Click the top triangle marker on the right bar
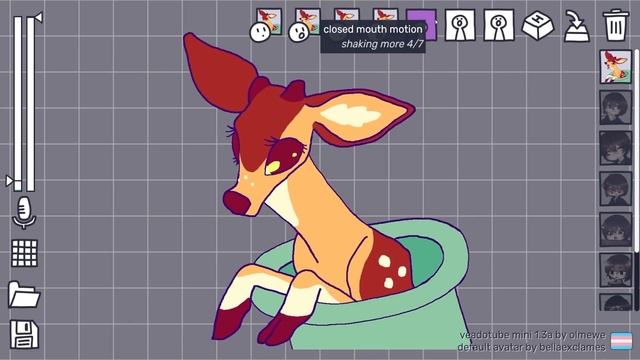Viewport: 640px width, 360px height. (x=39, y=18)
